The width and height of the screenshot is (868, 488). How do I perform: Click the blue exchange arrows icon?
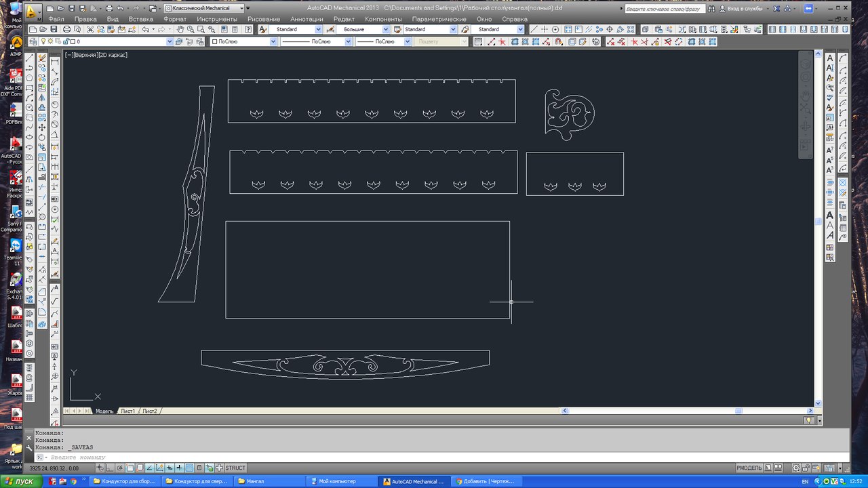click(x=808, y=9)
